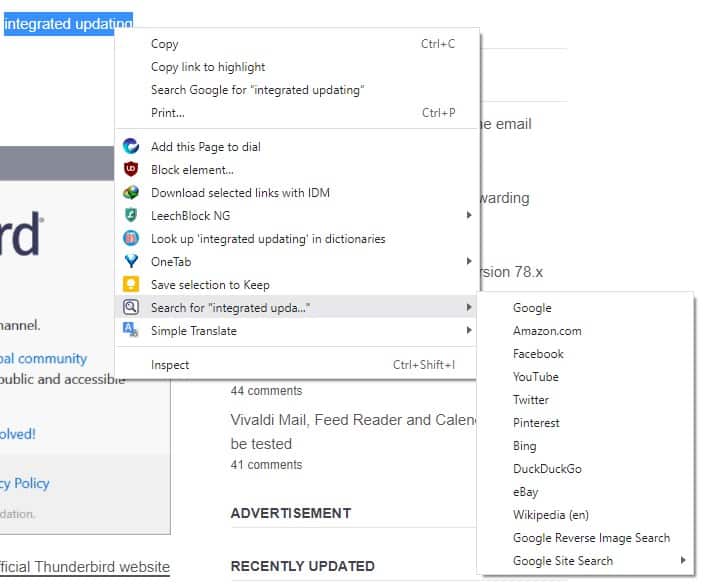Select Add this Page to dial

(x=297, y=146)
